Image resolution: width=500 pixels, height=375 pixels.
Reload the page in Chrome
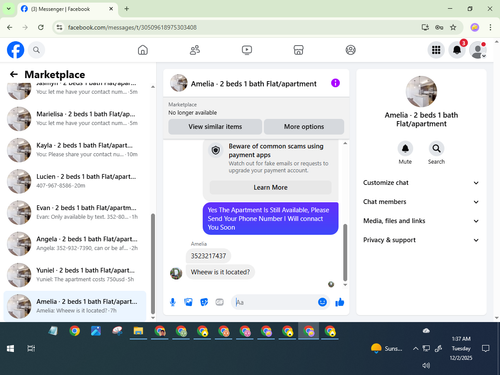pos(41,27)
